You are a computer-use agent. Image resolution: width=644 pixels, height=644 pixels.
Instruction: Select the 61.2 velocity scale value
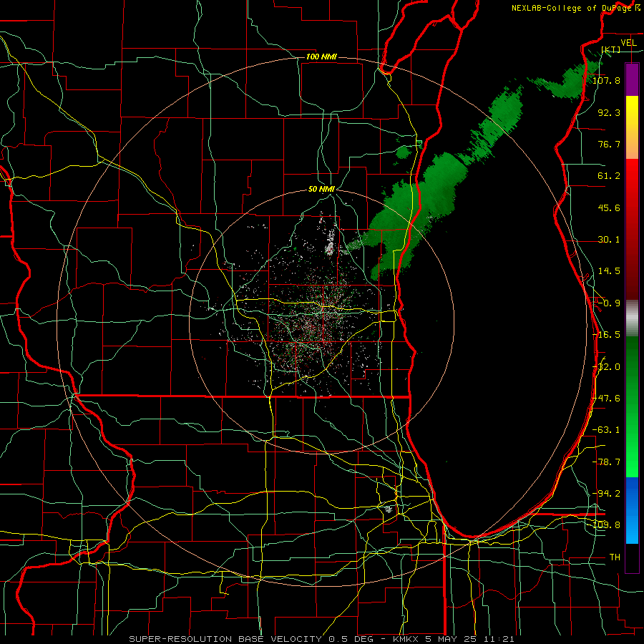(609, 176)
